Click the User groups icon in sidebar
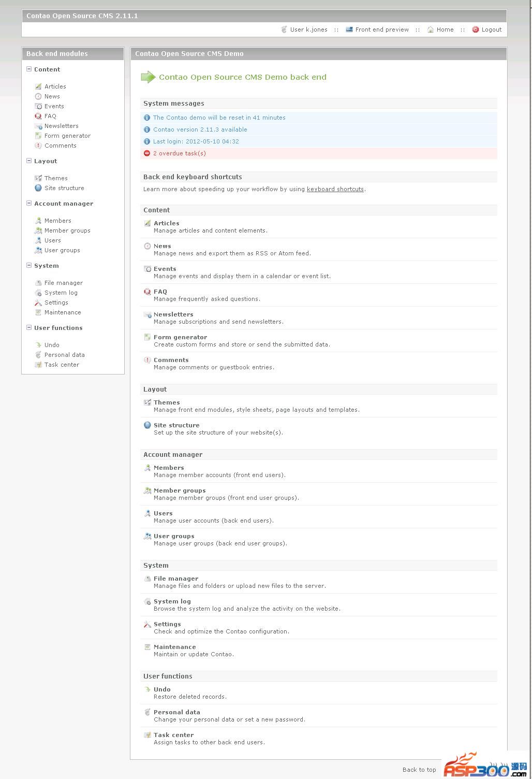Image resolution: width=532 pixels, height=779 pixels. pyautogui.click(x=38, y=250)
